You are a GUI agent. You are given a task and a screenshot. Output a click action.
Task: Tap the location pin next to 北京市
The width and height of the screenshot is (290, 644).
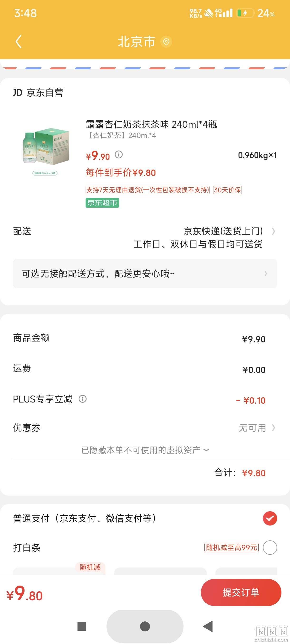(x=166, y=42)
